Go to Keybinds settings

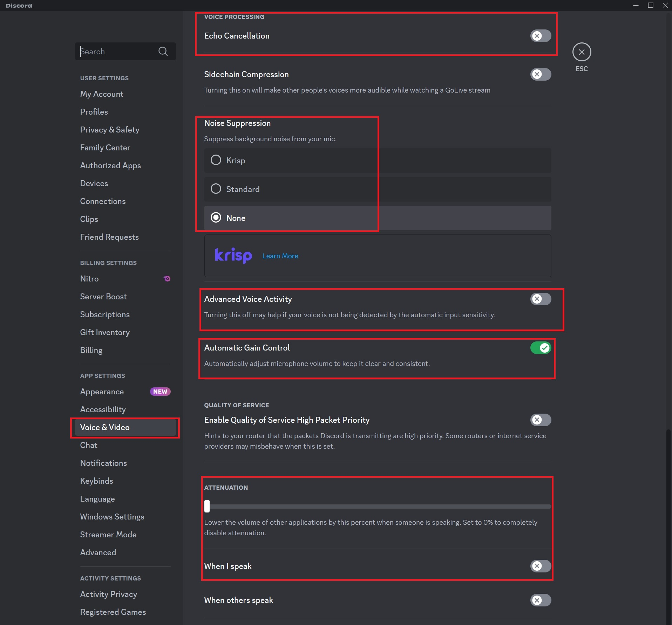(96, 481)
